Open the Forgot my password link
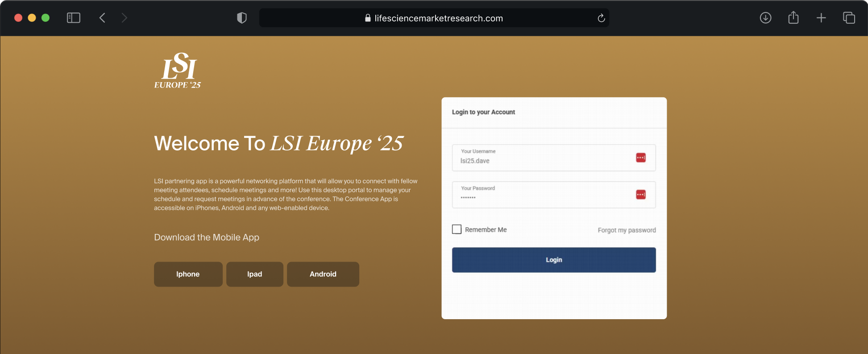Viewport: 868px width, 354px height. (x=627, y=230)
